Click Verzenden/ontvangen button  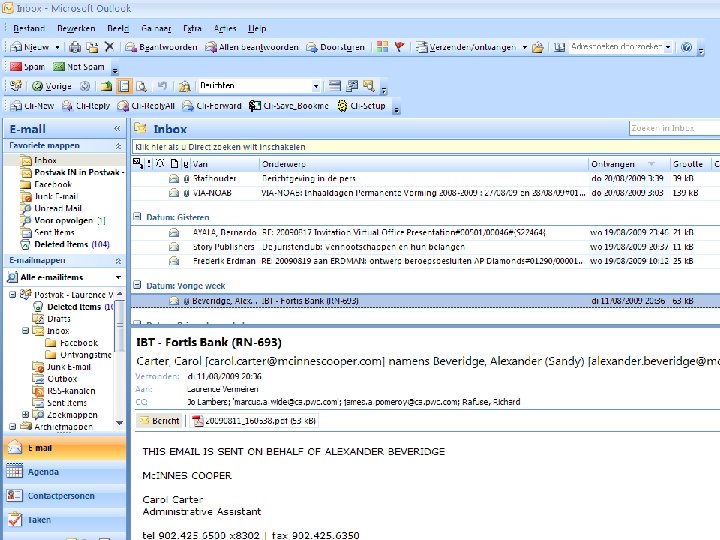point(466,47)
